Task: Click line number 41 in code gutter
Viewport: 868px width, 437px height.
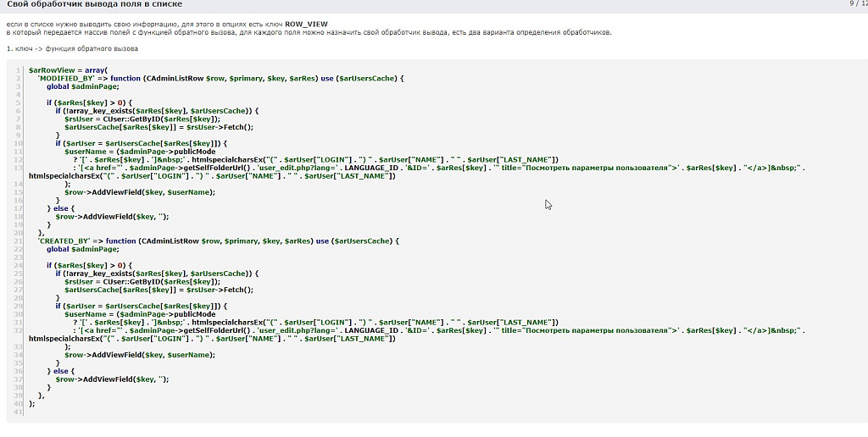Action: [17, 412]
